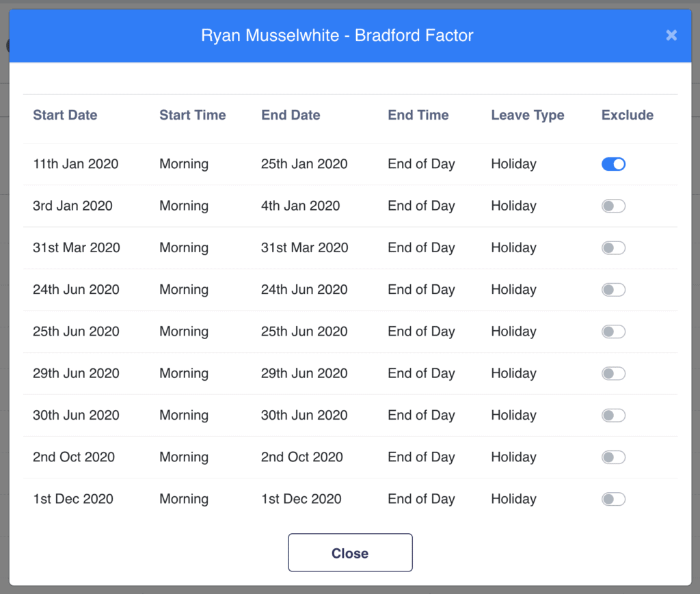Click the End Time column header

(x=418, y=115)
